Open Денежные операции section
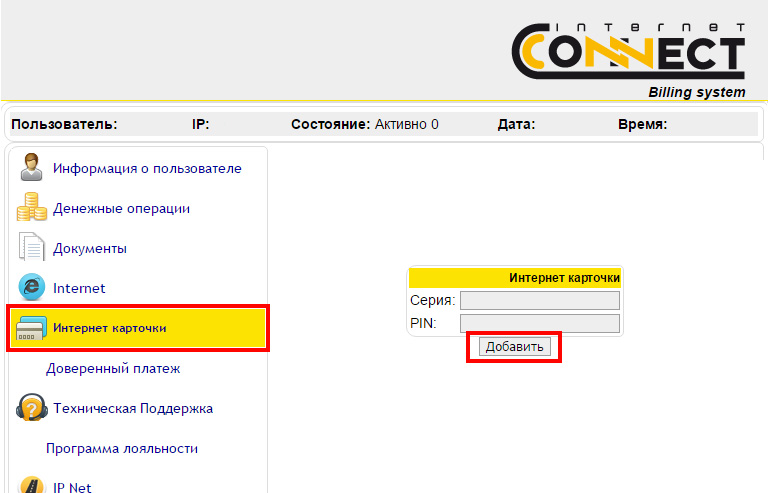The image size is (768, 493). [121, 208]
